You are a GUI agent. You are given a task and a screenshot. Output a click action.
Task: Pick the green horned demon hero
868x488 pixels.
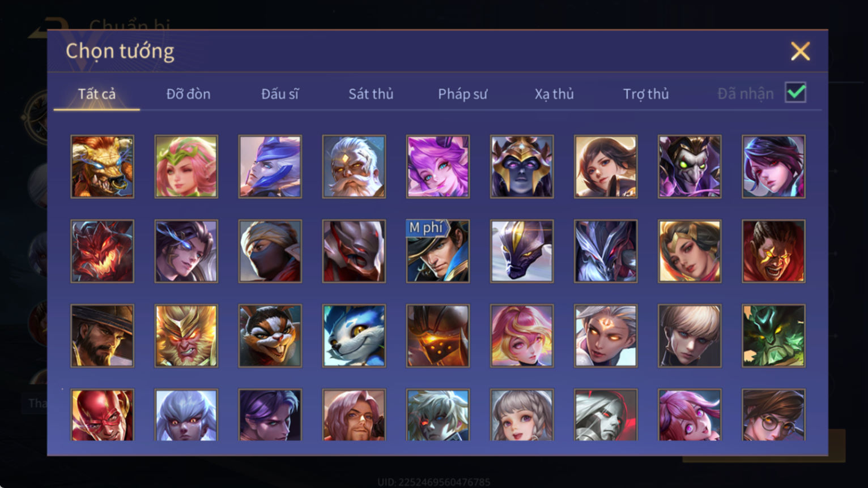pyautogui.click(x=773, y=336)
